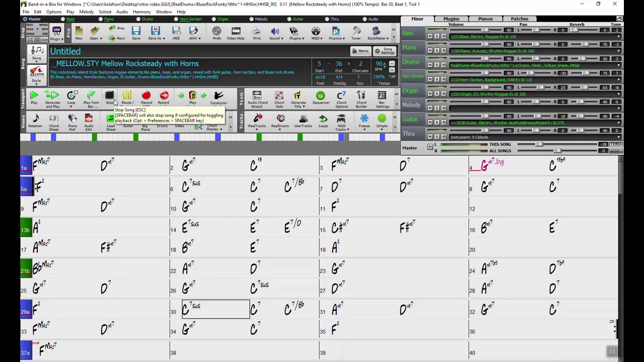The image size is (644, 362).
Task: Open the Harmony menu
Action: point(141,12)
